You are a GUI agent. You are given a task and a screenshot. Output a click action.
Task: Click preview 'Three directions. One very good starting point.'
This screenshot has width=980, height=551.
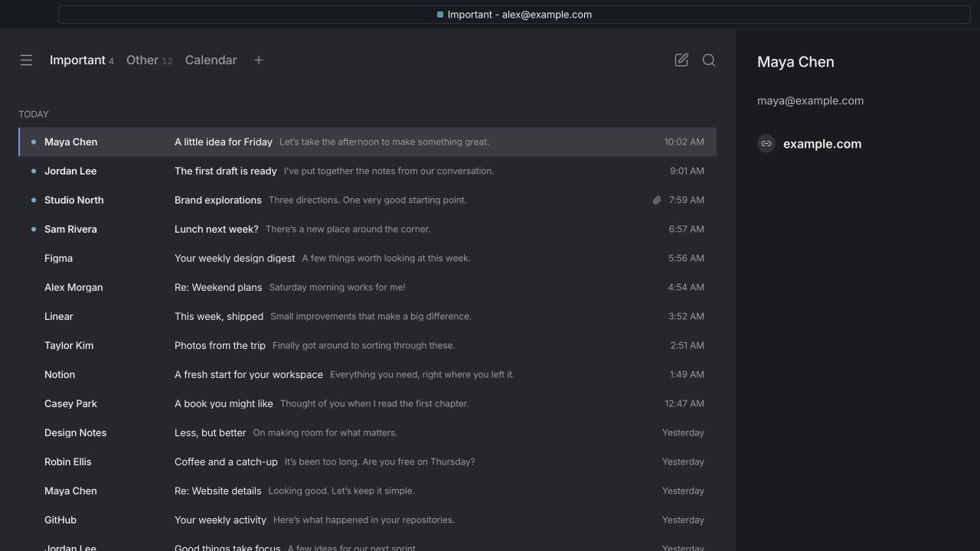tap(367, 200)
